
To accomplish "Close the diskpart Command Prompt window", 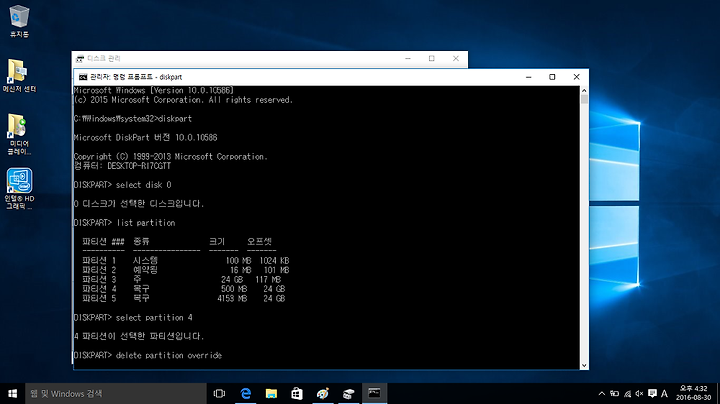I will click(x=577, y=77).
